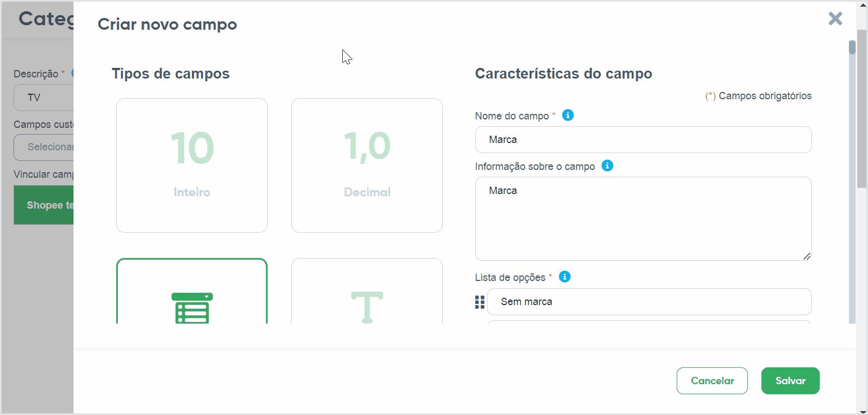Click the Sem marca option field

point(649,302)
